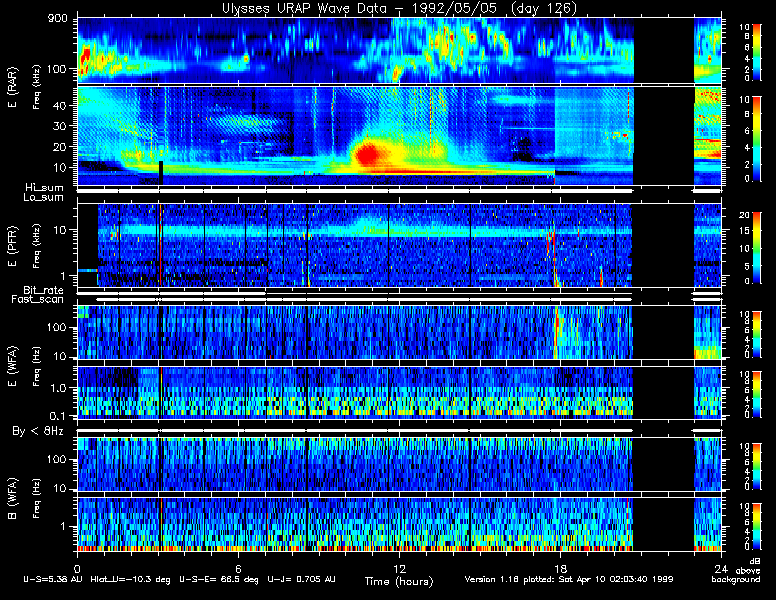Screen dimensions: 776x600
Task: Click the red burst at 18 hours in E (WFA) panel
Action: 557,329
